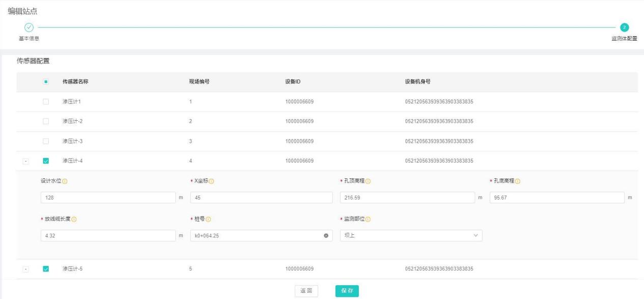This screenshot has width=644, height=299.
Task: Click info icon beside X坐标 label
Action: tap(211, 182)
